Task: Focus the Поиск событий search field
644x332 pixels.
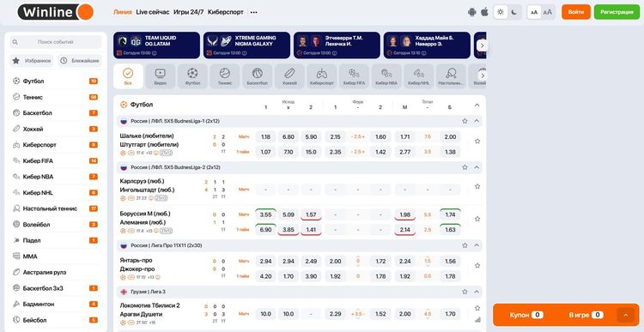Action: [x=56, y=42]
